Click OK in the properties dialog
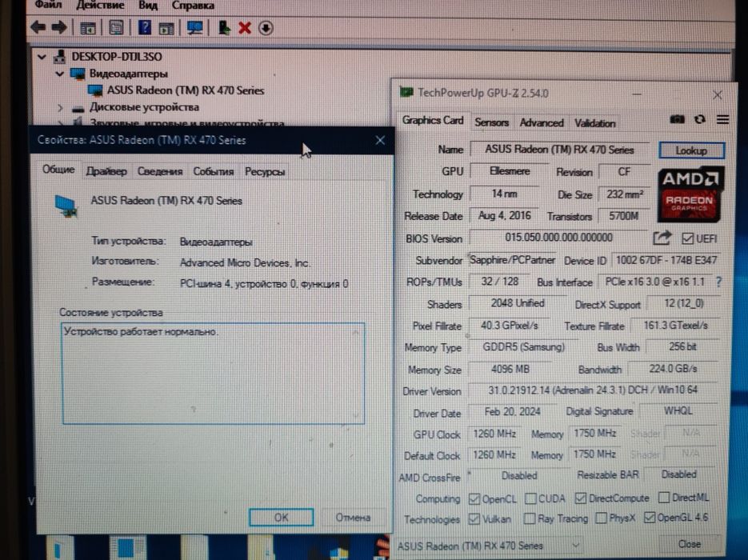 point(281,518)
